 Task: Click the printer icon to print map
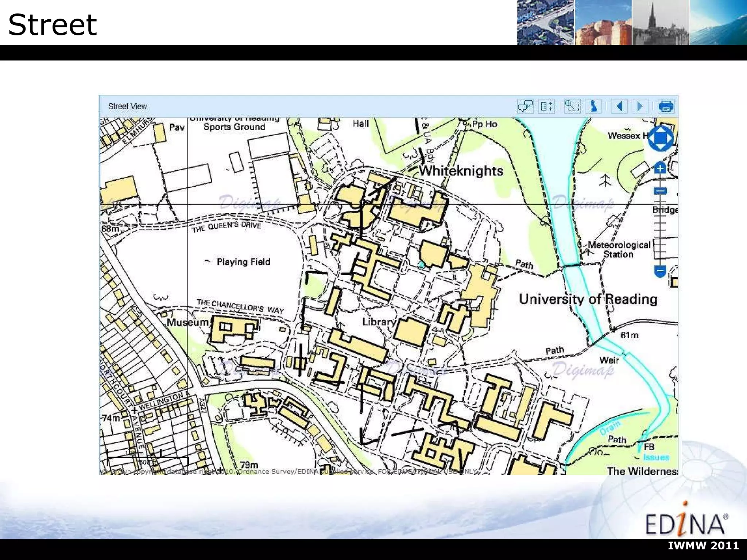[666, 106]
